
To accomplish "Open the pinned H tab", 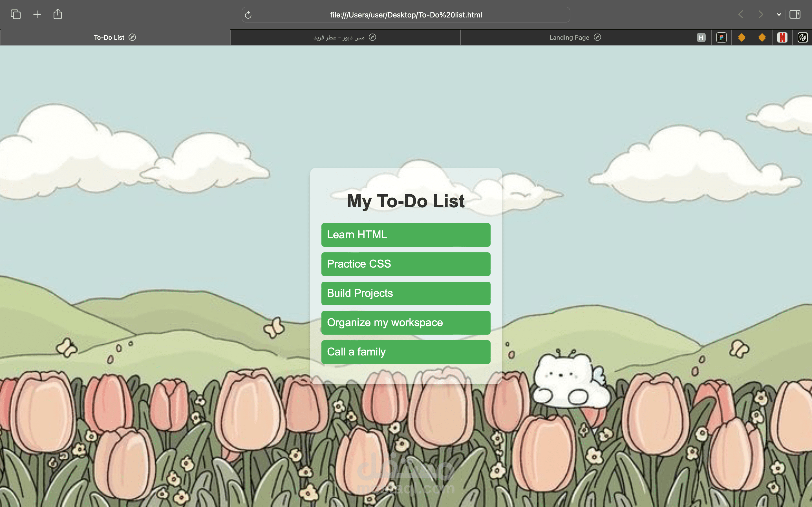I will coord(701,37).
